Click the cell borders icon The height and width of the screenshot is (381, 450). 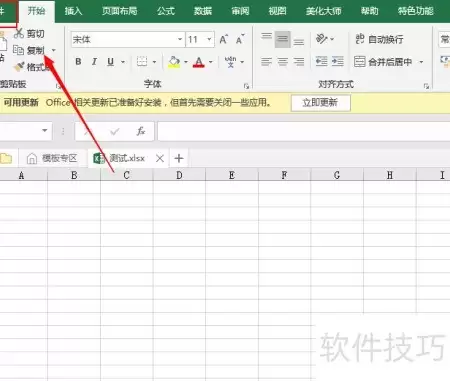142,62
